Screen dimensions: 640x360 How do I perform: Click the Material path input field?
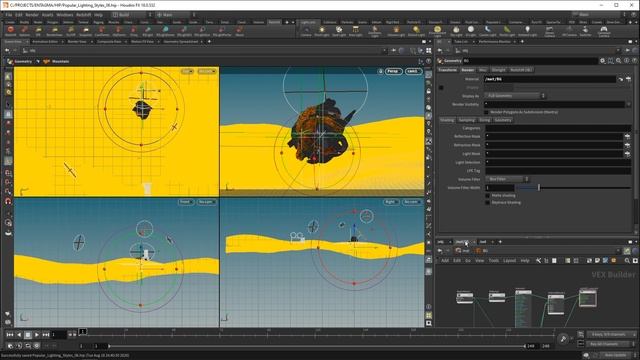pos(550,79)
